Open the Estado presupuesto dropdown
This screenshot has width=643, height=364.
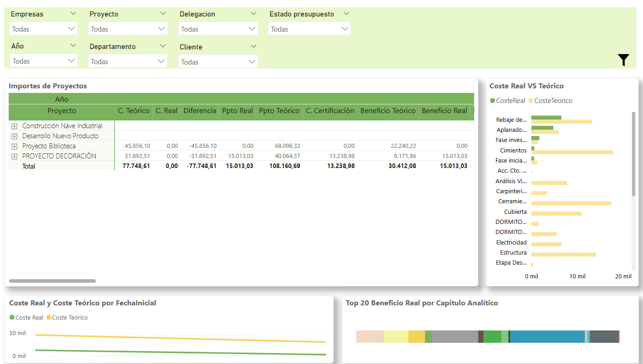(x=309, y=29)
